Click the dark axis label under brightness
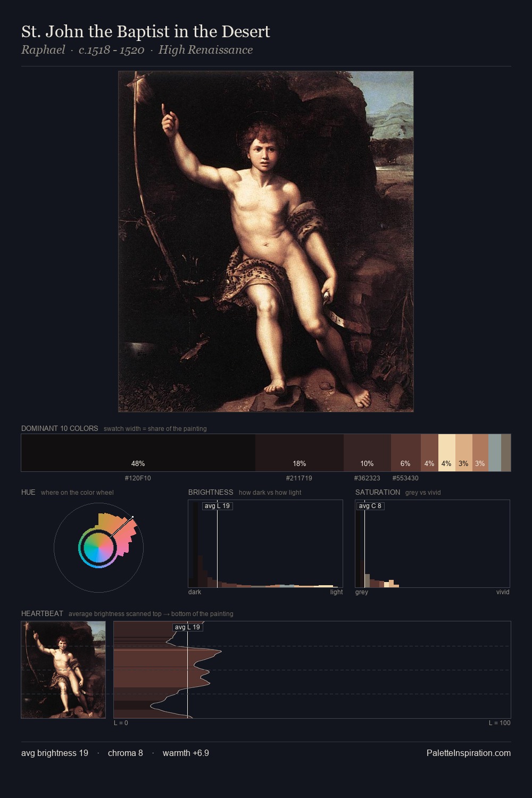532x798 pixels. tap(195, 592)
